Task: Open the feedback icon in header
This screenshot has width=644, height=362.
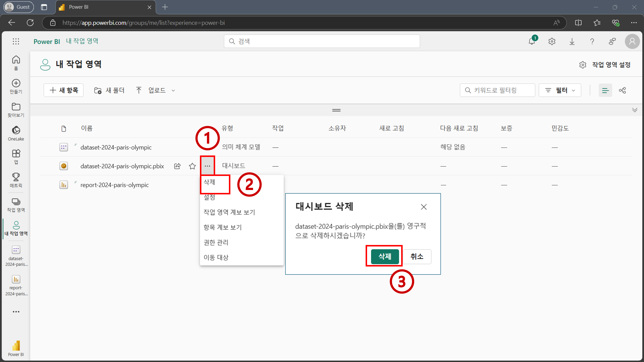Action: (x=612, y=41)
